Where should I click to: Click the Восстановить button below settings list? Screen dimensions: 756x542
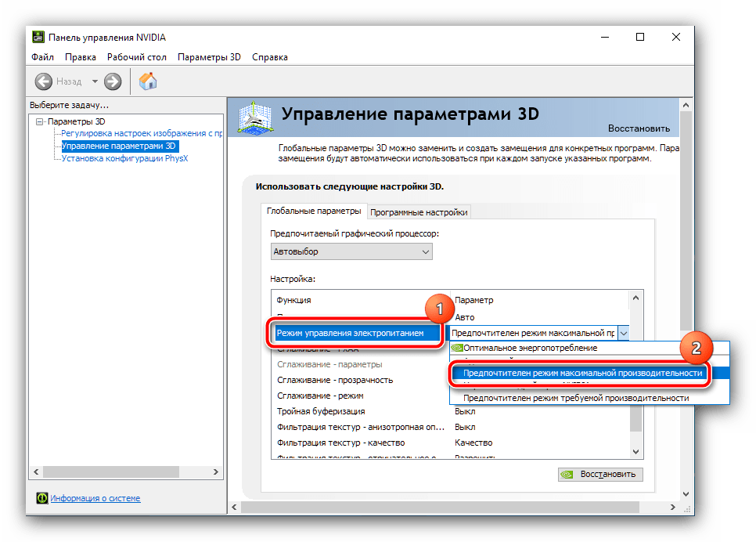pyautogui.click(x=600, y=475)
